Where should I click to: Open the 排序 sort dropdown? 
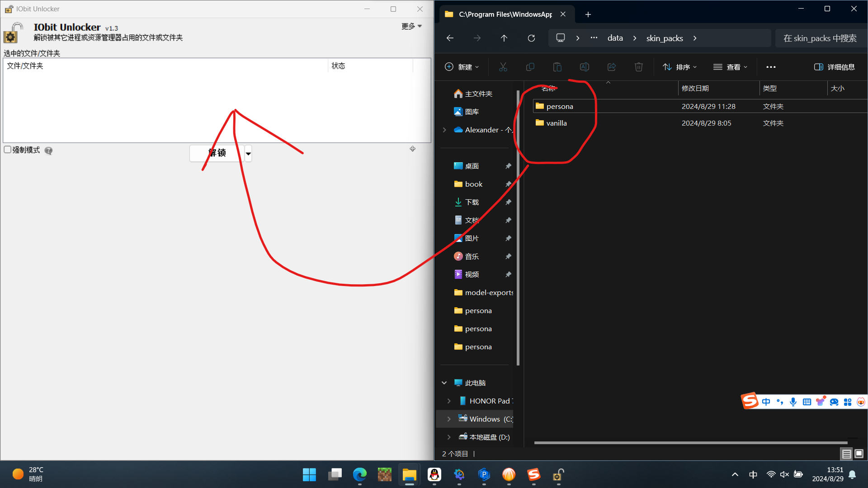point(679,67)
